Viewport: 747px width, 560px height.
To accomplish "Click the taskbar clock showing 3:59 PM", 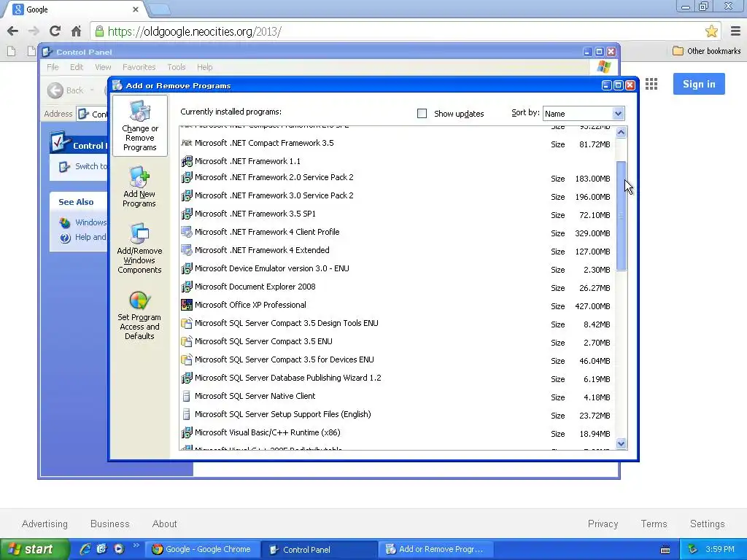I will tap(720, 549).
